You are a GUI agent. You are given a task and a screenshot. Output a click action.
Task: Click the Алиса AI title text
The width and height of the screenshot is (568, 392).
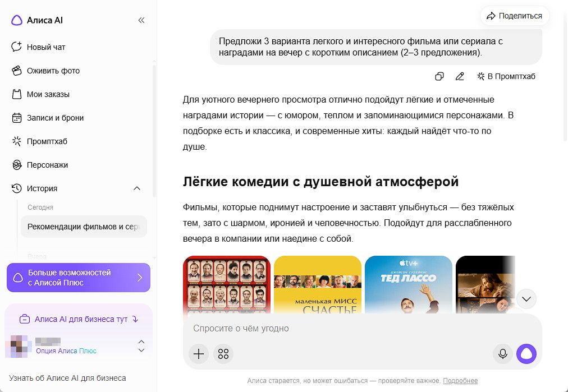coord(44,20)
